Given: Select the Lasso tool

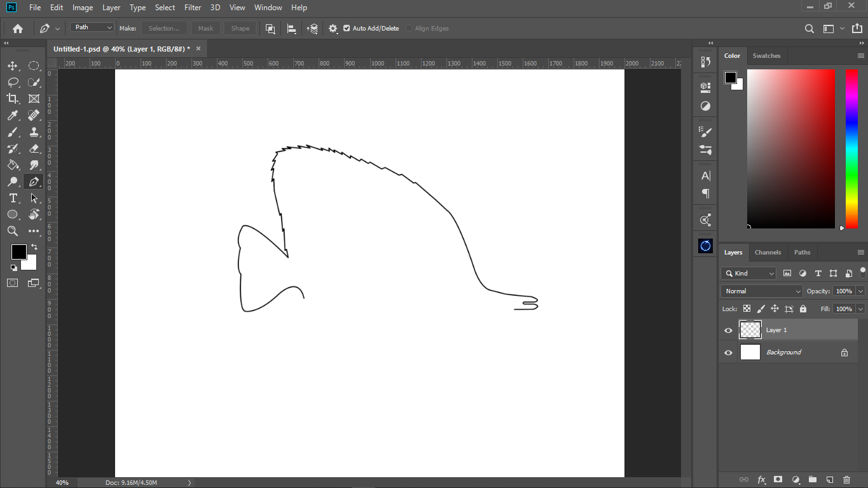Looking at the screenshot, I should pos(12,82).
